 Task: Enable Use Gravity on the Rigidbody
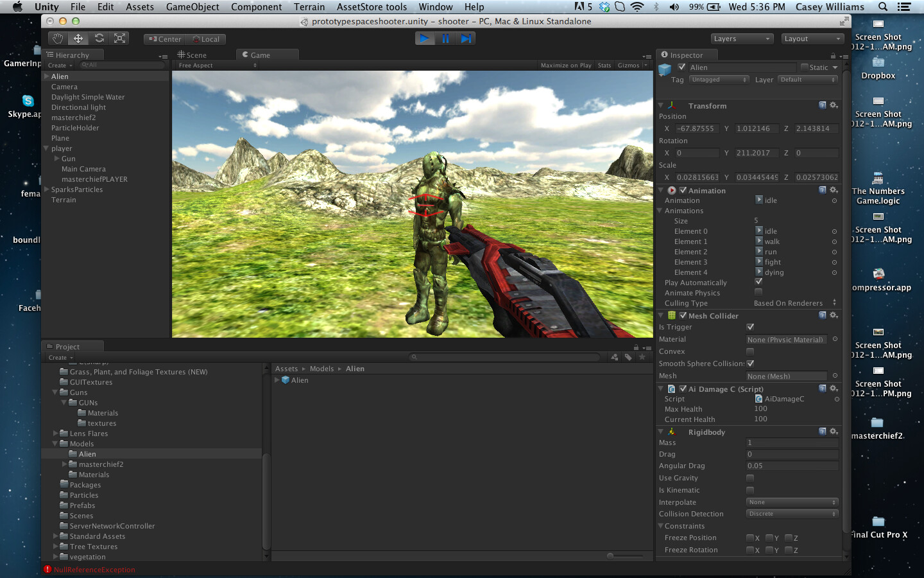click(749, 478)
